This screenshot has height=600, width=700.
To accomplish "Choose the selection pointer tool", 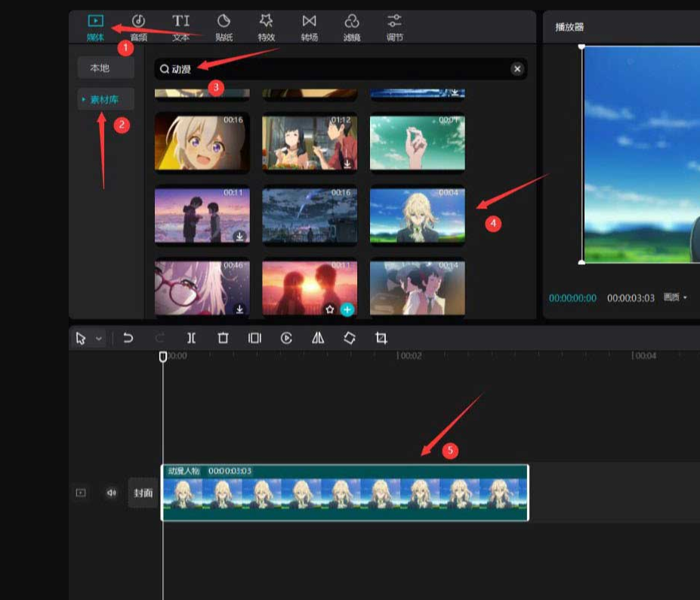I will pyautogui.click(x=81, y=338).
